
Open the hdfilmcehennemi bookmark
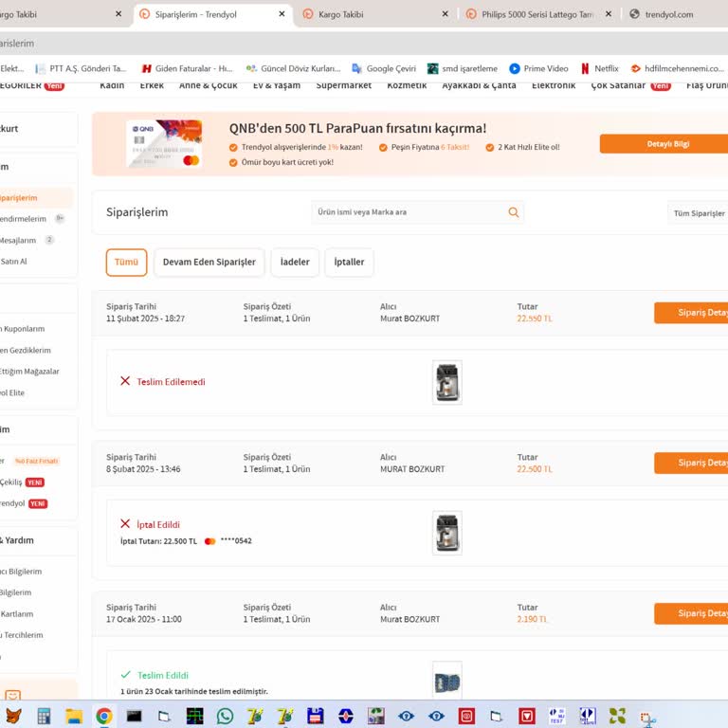tap(678, 68)
